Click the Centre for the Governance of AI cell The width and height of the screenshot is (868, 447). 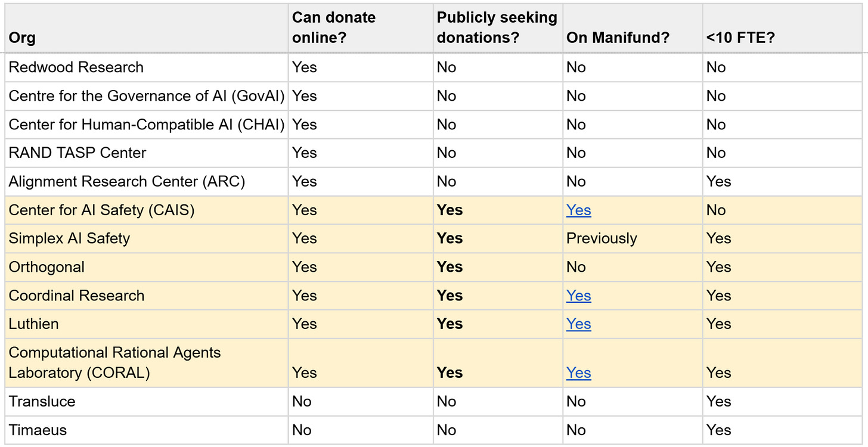tap(146, 96)
